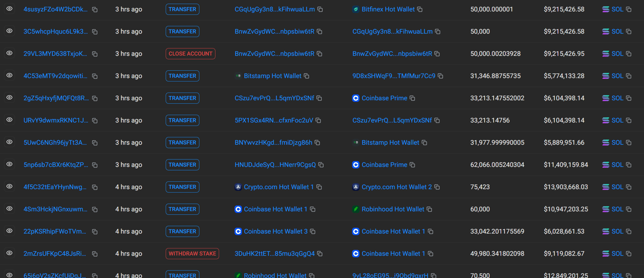Copy the Robinhood Hot Wallet destination address
The width and height of the screenshot is (644, 278).
429,210
